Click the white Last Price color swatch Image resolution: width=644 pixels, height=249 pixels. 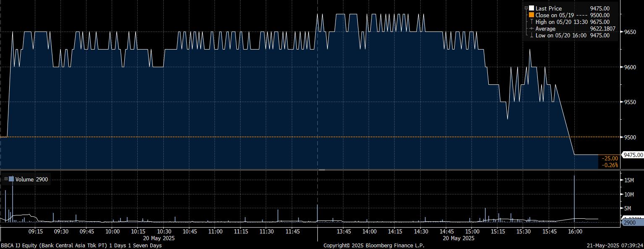(531, 8)
